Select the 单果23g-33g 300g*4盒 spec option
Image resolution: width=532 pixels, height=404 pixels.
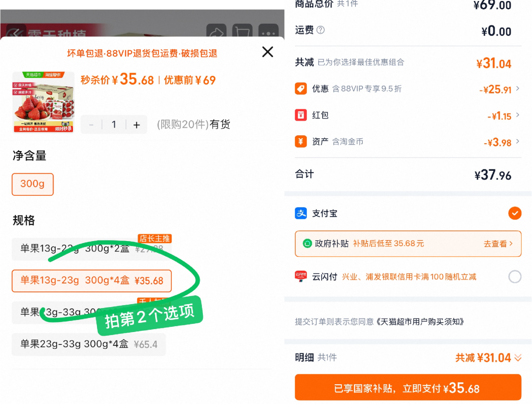(89, 344)
